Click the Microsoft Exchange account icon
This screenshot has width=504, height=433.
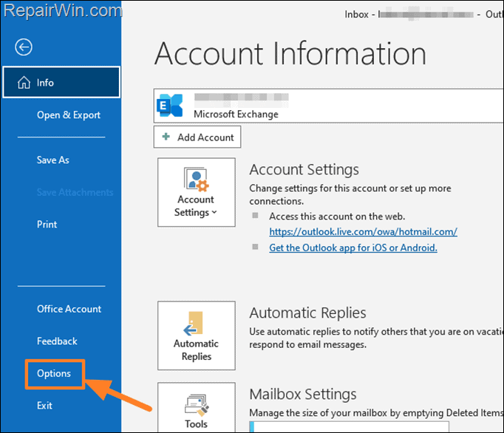(170, 106)
